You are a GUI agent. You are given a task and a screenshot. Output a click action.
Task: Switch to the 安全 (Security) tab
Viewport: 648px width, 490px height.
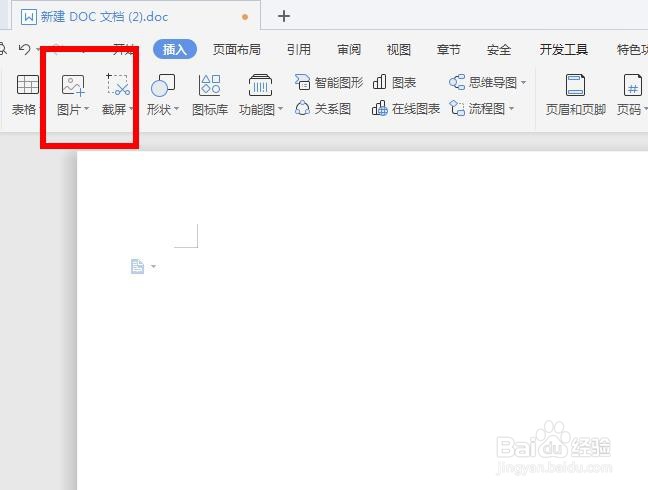pos(499,50)
